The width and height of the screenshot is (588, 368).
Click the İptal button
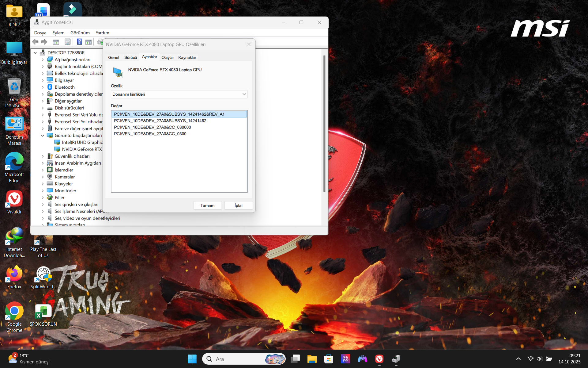tap(239, 205)
